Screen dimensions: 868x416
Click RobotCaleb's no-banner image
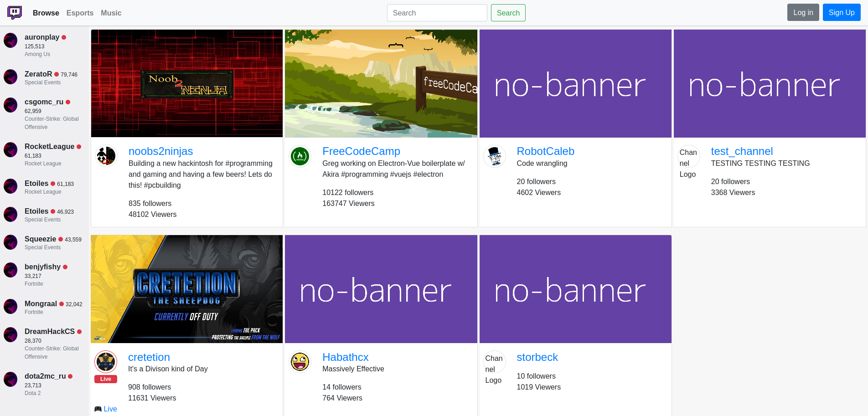[x=575, y=84]
